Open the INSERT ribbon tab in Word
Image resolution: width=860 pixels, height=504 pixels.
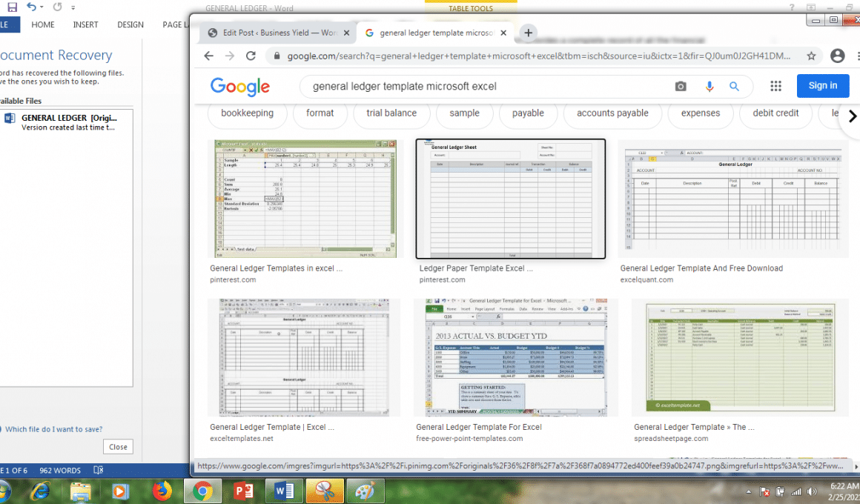click(85, 24)
